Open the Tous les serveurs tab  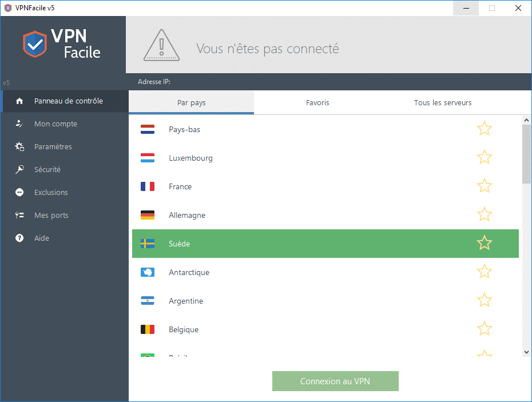(442, 103)
